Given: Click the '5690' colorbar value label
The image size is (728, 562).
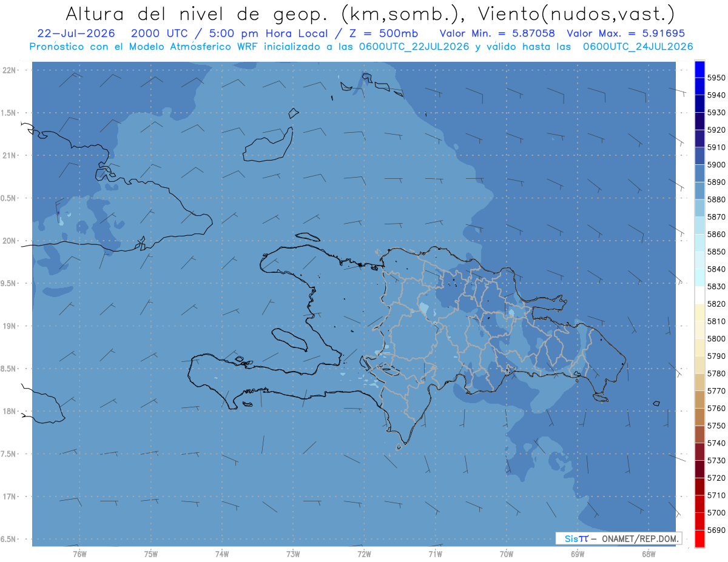Looking at the screenshot, I should coord(716,530).
